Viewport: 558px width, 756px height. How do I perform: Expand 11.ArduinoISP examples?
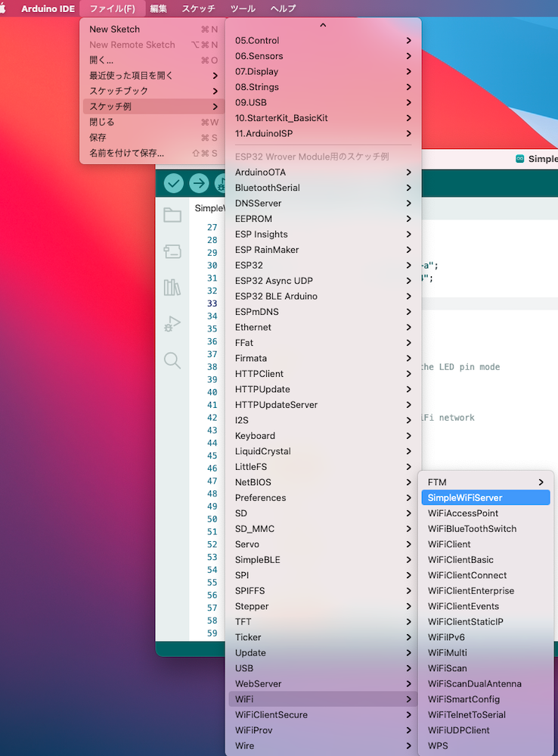tap(323, 133)
